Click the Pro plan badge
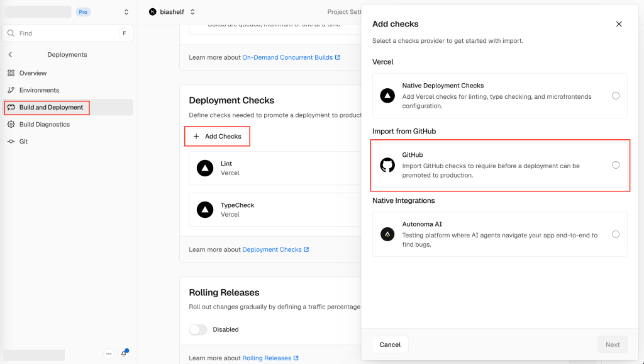644x364 pixels. point(83,12)
